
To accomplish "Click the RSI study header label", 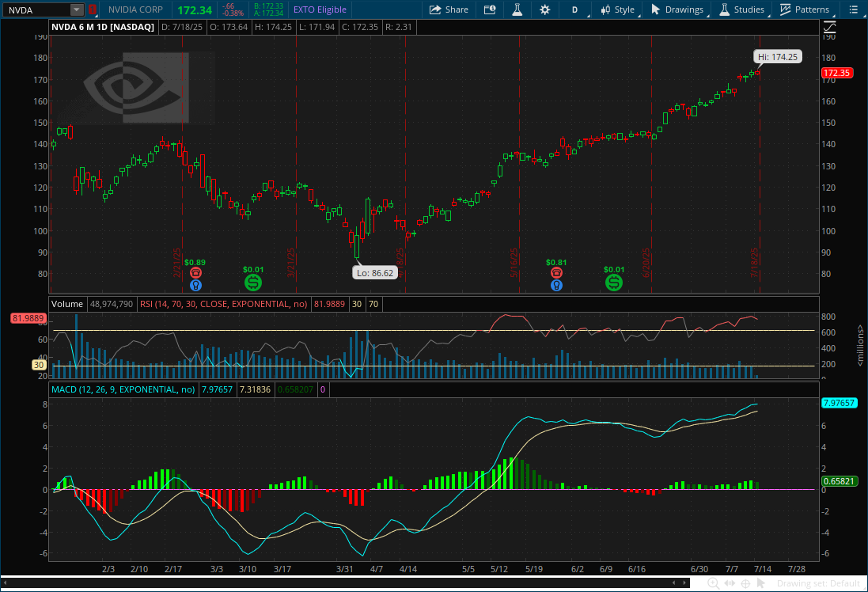I will click(x=224, y=304).
